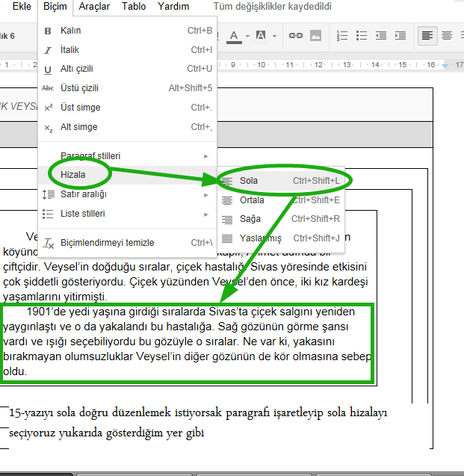
Task: Click the shortcut text Ctrl+Shift+L
Action: tap(316, 181)
